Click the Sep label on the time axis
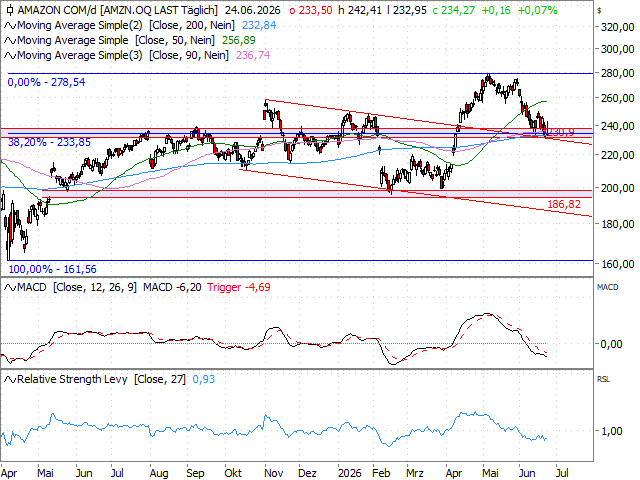640x480 pixels. (x=195, y=473)
